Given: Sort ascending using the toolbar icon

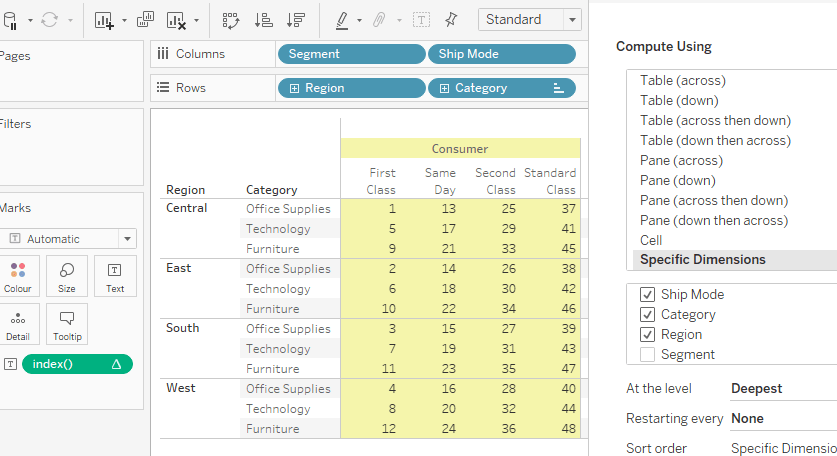Looking at the screenshot, I should (x=263, y=20).
